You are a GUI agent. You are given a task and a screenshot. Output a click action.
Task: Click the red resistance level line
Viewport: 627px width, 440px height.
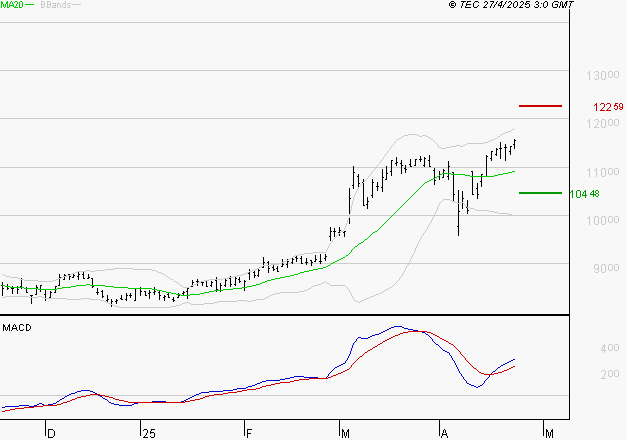(540, 106)
